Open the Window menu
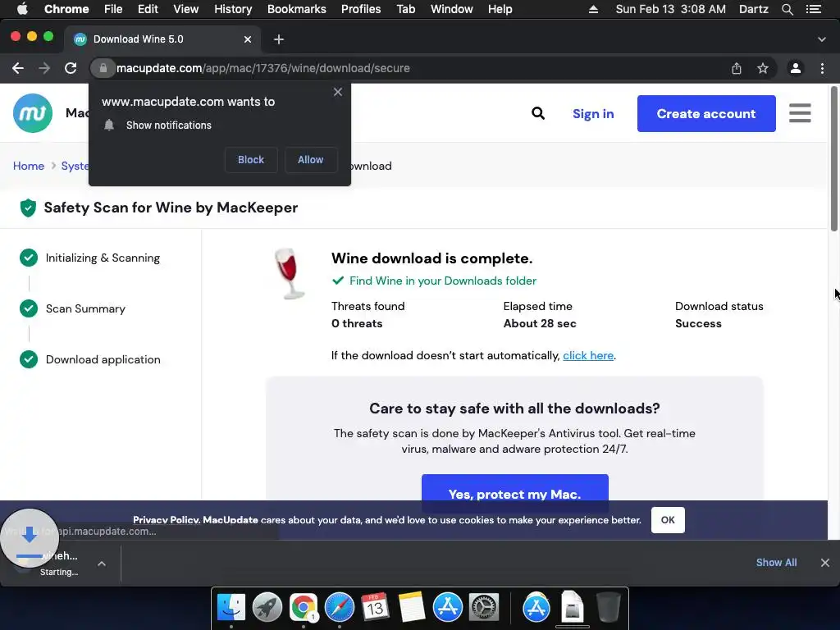This screenshot has height=630, width=840. point(452,9)
